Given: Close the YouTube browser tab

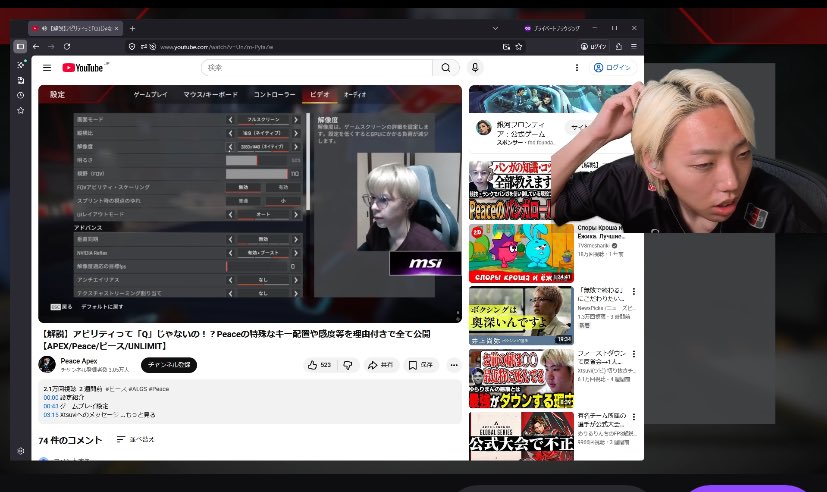Looking at the screenshot, I should (116, 28).
